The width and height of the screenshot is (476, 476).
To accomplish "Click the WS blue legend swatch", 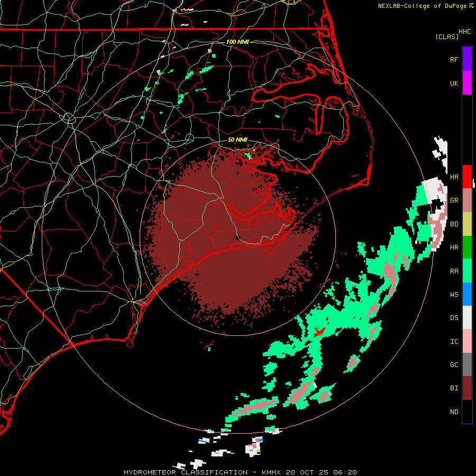I will pos(467,294).
